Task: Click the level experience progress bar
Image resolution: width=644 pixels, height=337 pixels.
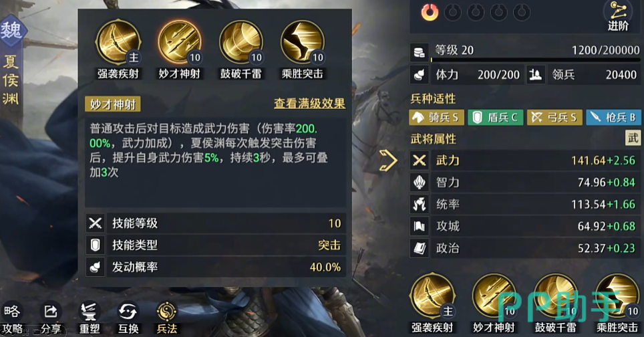Action: [x=535, y=60]
